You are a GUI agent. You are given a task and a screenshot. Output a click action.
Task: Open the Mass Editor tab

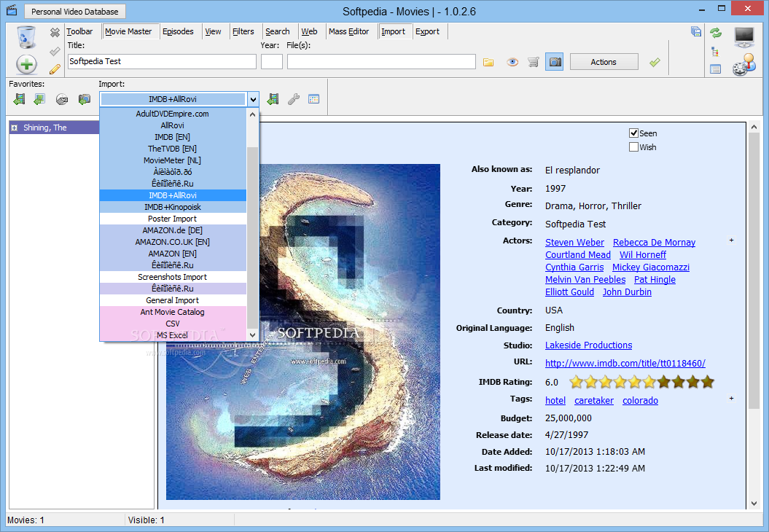pos(348,31)
